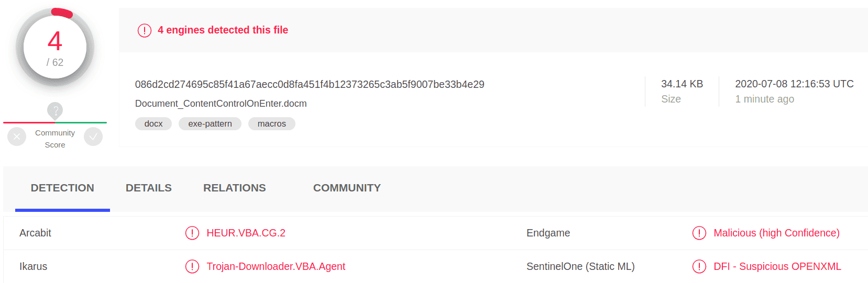This screenshot has width=868, height=283.
Task: Vote harmless with the checkmark community button
Action: point(93,137)
